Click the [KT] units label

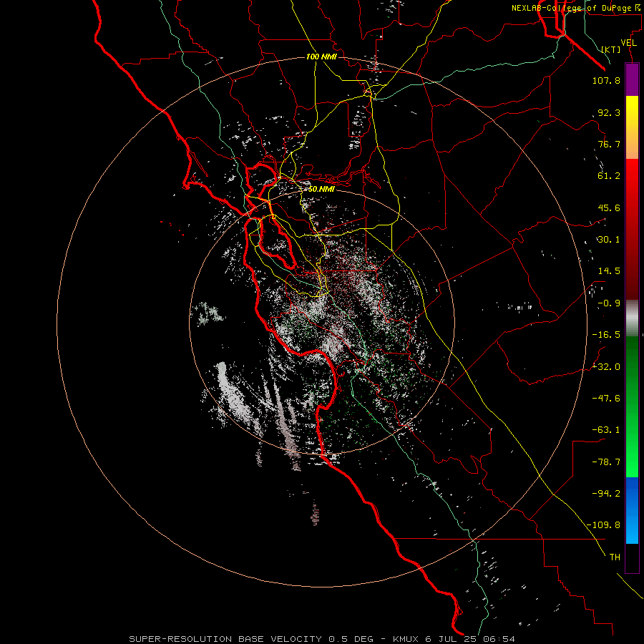[611, 49]
